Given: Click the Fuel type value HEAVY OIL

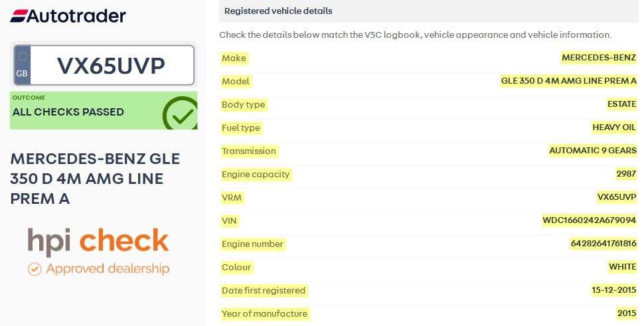Looking at the screenshot, I should pos(613,127).
